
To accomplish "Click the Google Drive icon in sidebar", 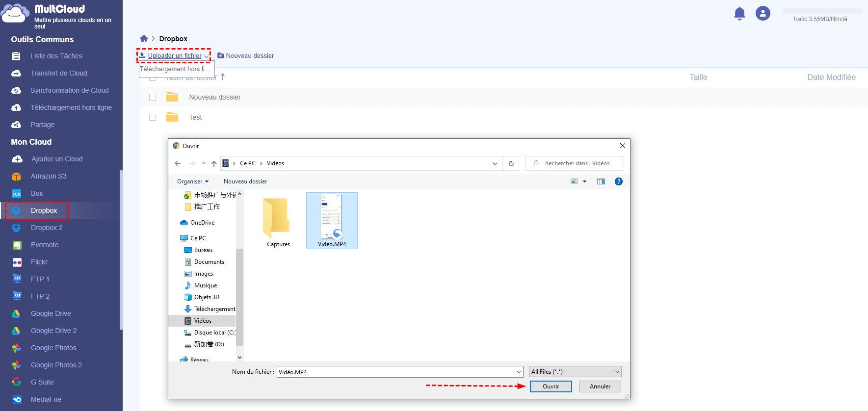I will tap(17, 313).
